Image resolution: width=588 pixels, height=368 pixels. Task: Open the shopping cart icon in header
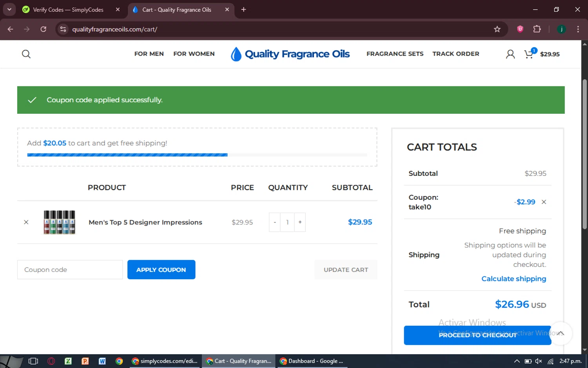pyautogui.click(x=529, y=54)
